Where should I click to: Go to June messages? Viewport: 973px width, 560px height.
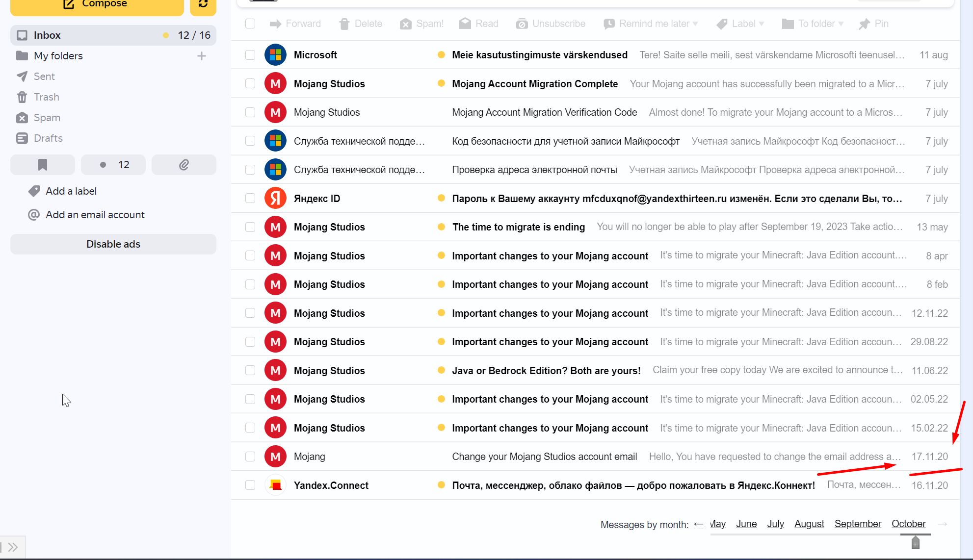pos(746,524)
